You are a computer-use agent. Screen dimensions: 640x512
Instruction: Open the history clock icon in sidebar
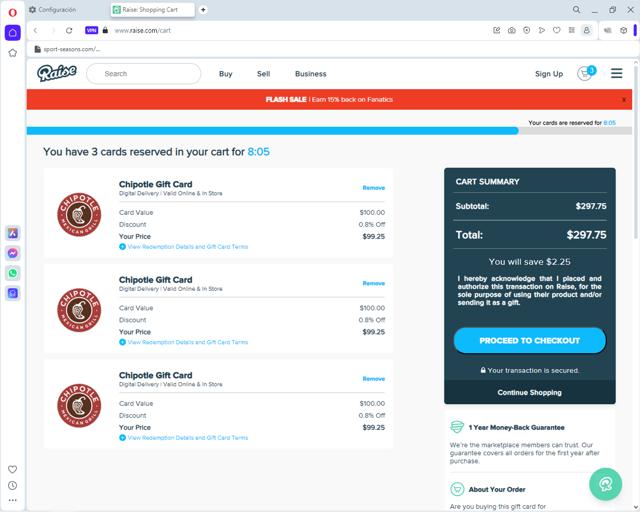click(x=13, y=485)
